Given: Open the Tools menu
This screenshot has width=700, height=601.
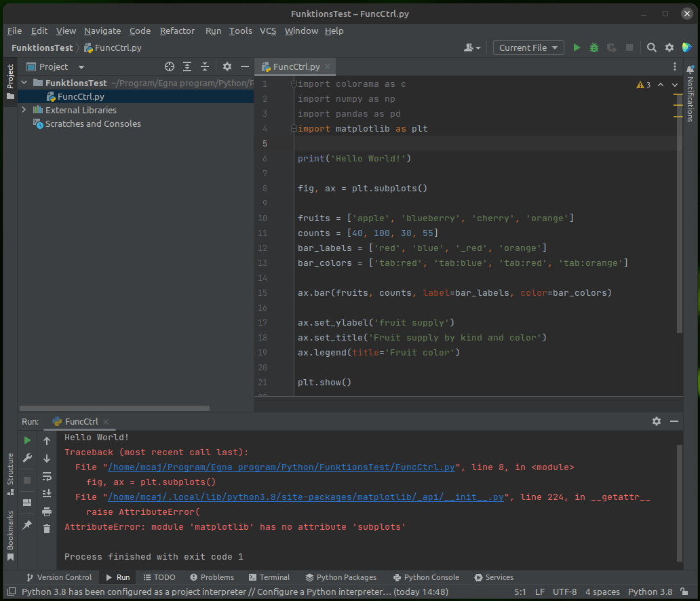Looking at the screenshot, I should pyautogui.click(x=241, y=31).
